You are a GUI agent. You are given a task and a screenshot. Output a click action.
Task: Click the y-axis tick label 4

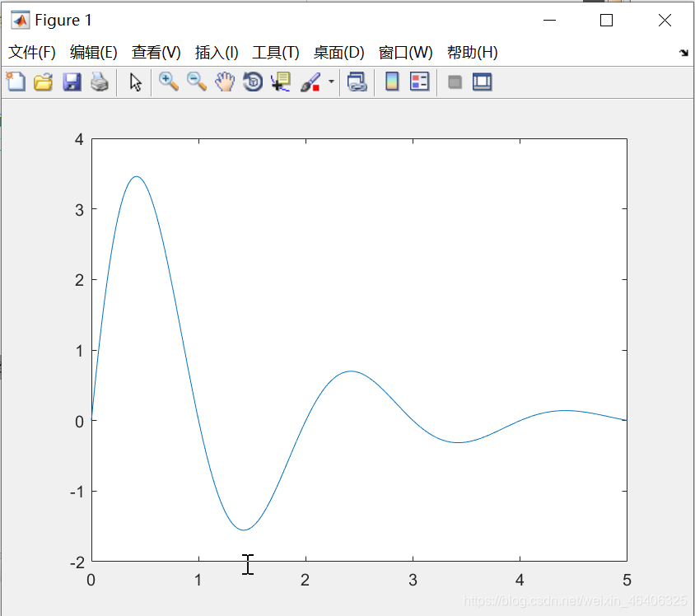click(x=79, y=139)
